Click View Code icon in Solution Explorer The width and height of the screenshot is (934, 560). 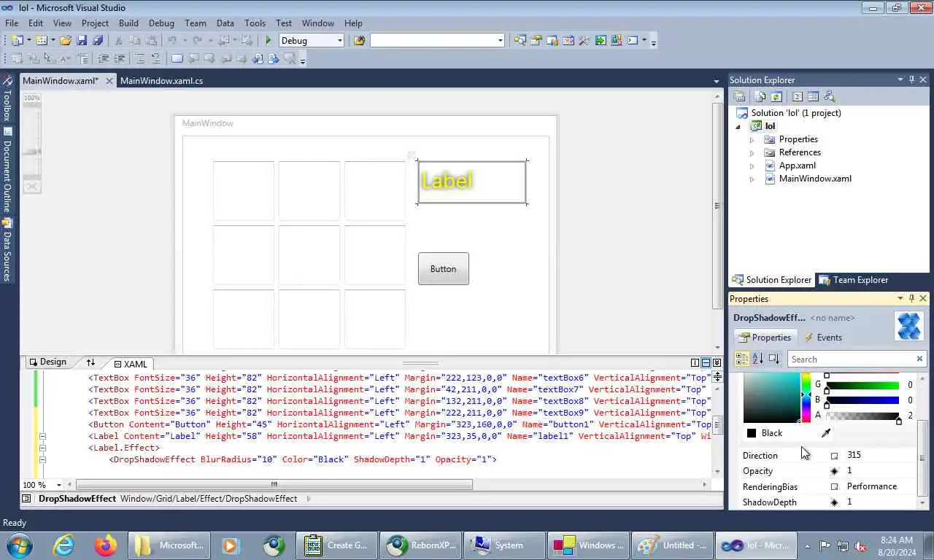click(797, 96)
